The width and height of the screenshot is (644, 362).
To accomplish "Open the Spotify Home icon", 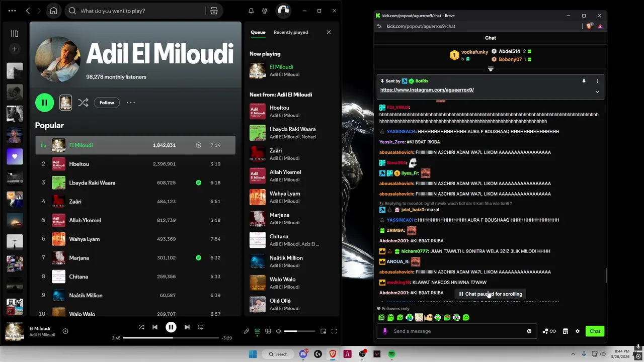I will click(x=54, y=11).
